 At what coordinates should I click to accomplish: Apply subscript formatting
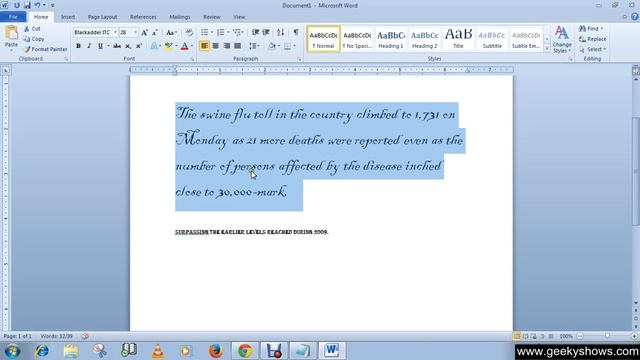click(128, 46)
